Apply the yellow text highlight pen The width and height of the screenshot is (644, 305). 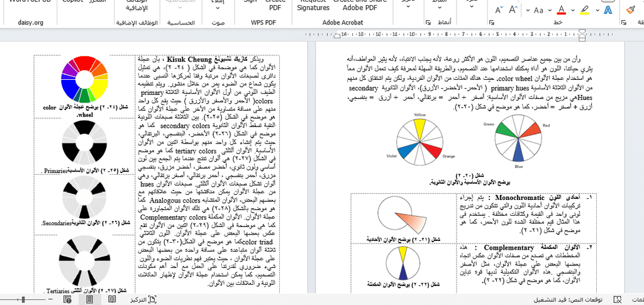(585, 10)
